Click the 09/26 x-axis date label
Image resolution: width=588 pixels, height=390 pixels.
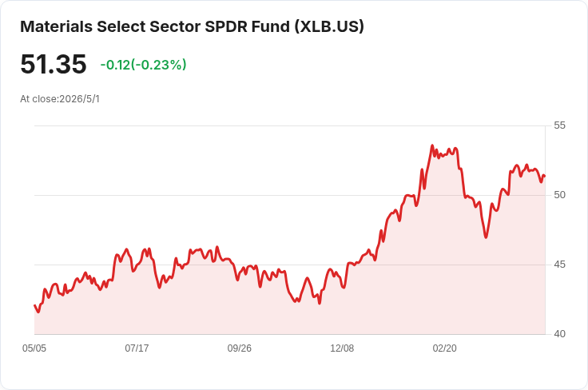pos(239,348)
